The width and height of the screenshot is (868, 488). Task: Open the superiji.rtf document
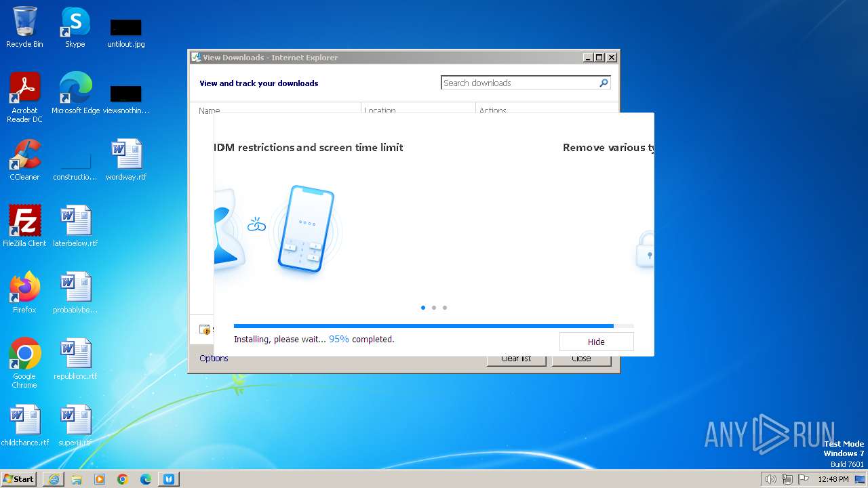pos(75,425)
